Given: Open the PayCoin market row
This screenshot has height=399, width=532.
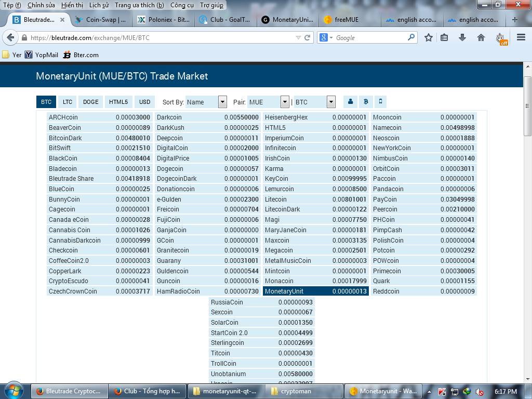Looking at the screenshot, I should coord(424,199).
